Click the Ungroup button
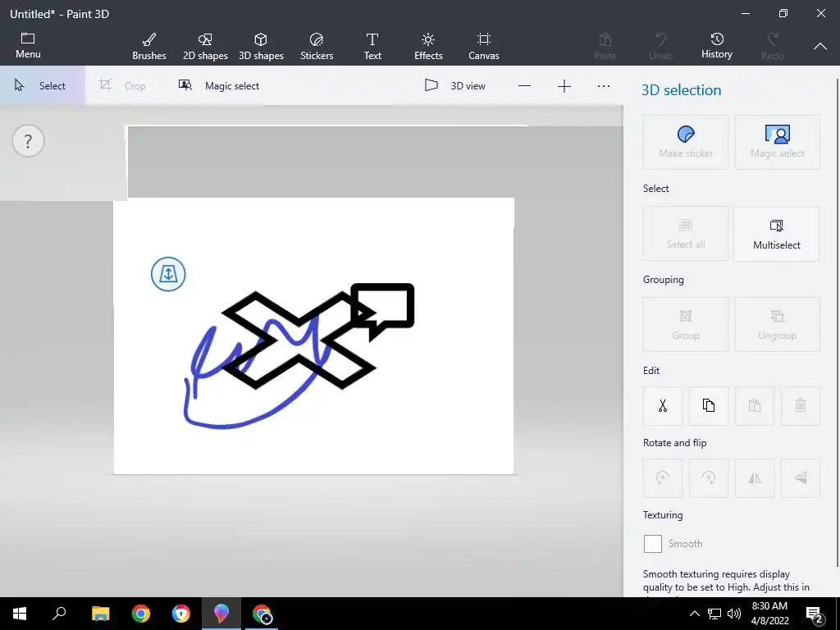 (778, 325)
